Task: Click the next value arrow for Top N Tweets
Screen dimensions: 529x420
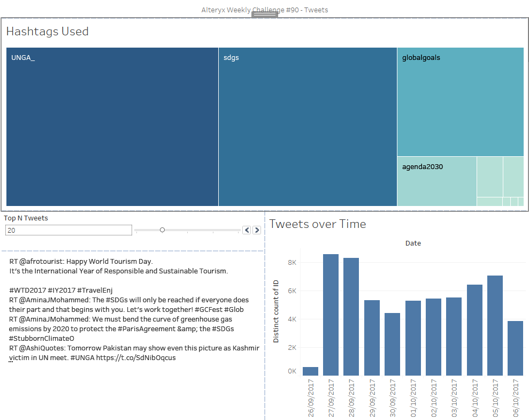Action: pyautogui.click(x=257, y=230)
